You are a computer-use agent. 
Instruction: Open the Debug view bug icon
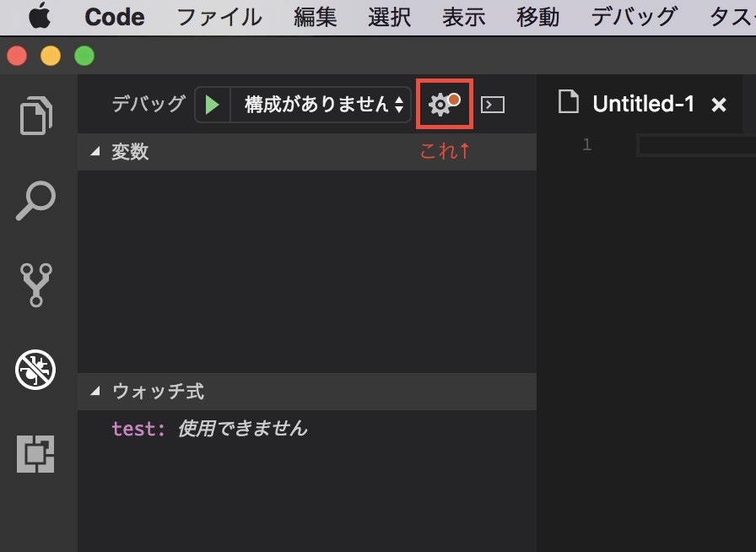[35, 370]
